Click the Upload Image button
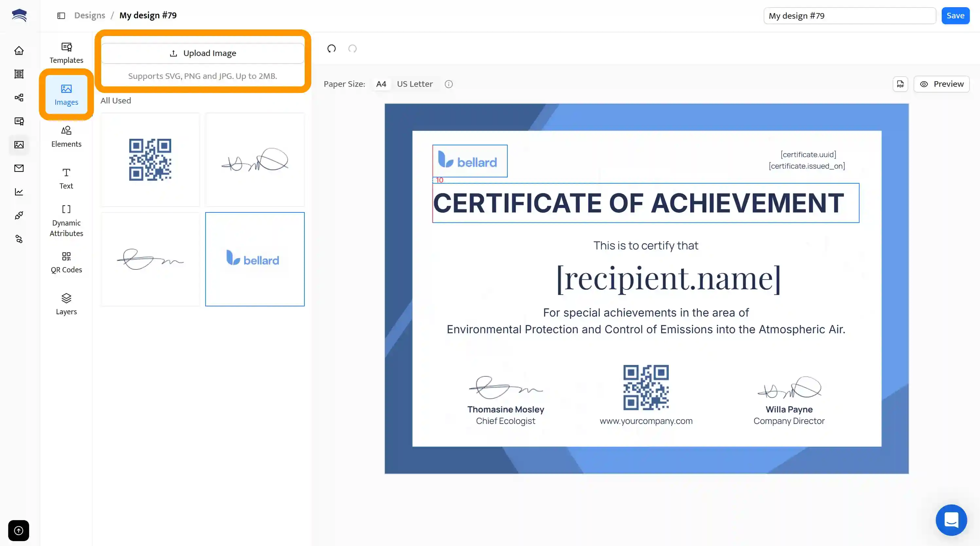Viewport: 980px width, 546px height. click(202, 53)
